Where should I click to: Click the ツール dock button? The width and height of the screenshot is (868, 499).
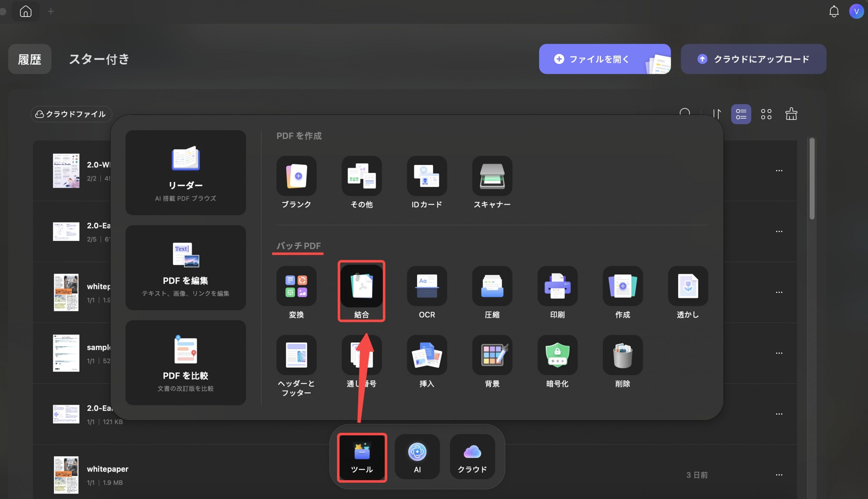(362, 457)
